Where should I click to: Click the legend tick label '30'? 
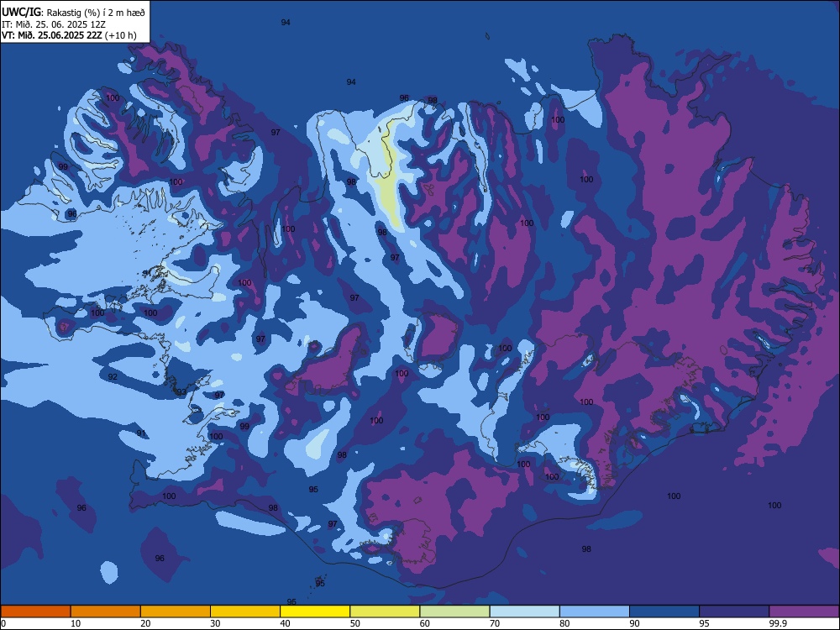[x=215, y=623]
